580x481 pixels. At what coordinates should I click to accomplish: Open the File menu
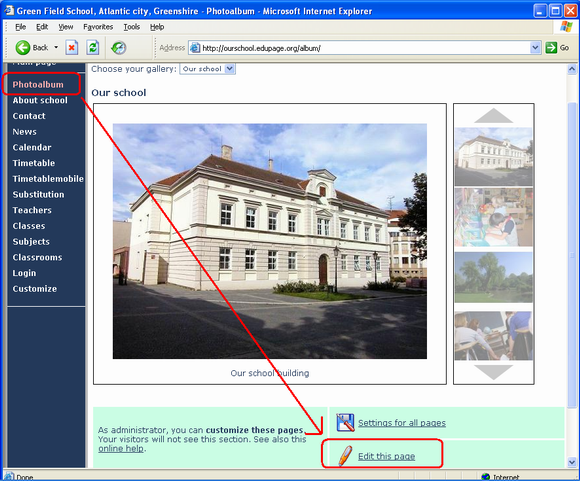(20, 27)
